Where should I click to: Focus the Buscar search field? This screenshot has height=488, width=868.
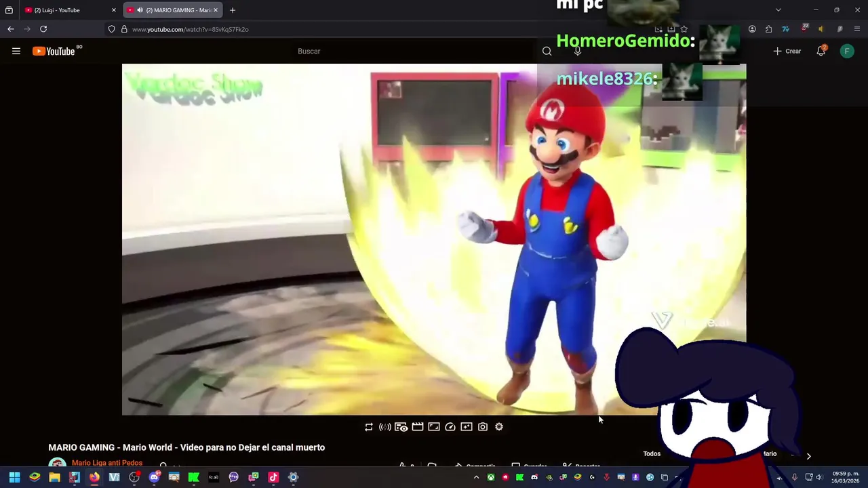pyautogui.click(x=414, y=51)
